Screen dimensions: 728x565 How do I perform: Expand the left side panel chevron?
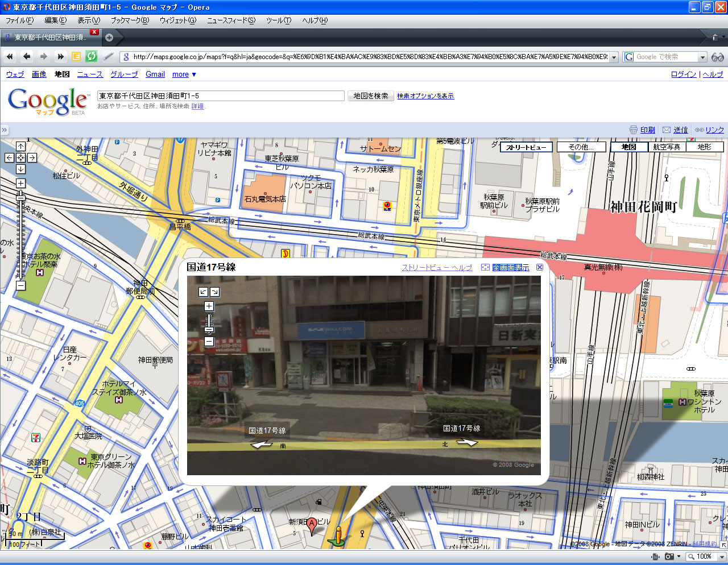pos(4,130)
